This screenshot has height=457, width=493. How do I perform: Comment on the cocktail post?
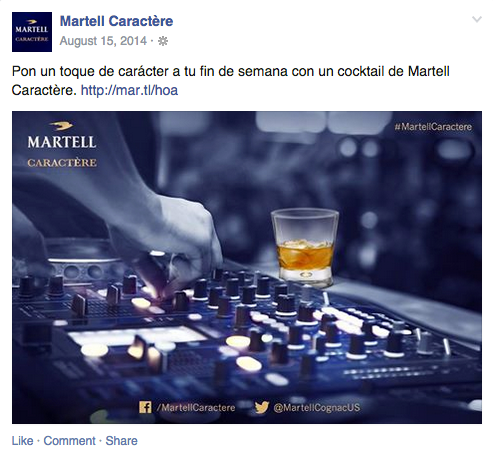[x=69, y=441]
